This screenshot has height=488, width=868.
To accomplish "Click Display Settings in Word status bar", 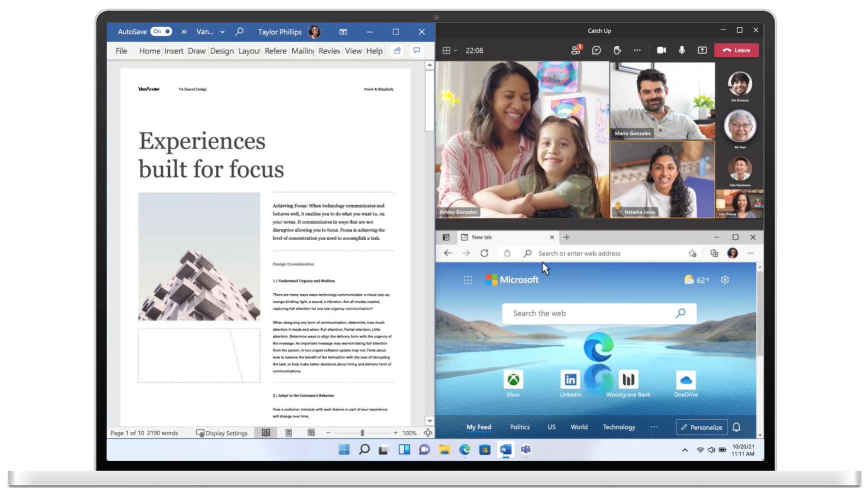I will tap(222, 433).
